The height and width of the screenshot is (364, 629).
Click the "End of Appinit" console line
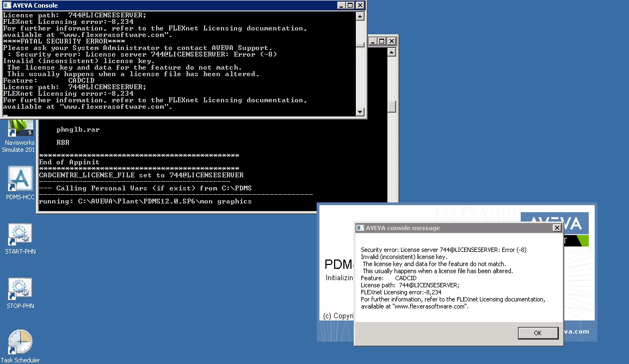point(69,162)
